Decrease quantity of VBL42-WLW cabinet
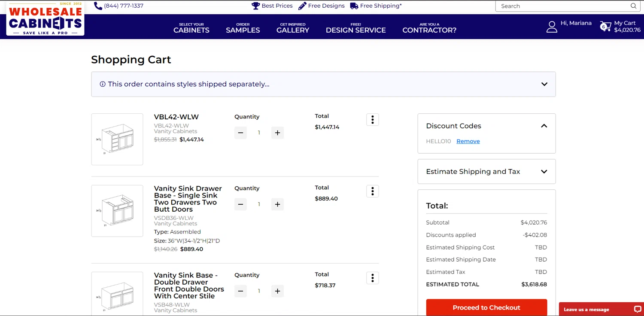Screen dimensions: 644x316 (x=240, y=133)
